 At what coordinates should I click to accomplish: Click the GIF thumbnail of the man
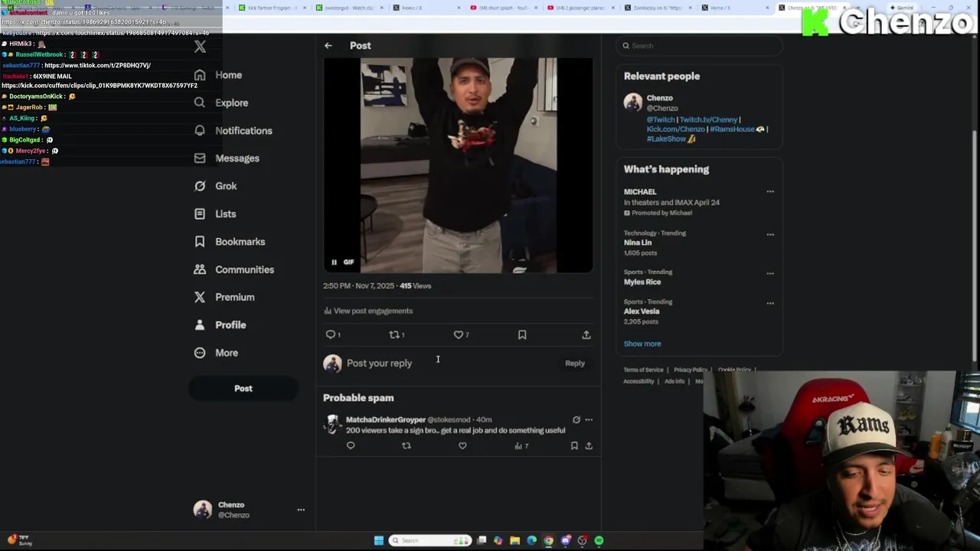point(458,165)
